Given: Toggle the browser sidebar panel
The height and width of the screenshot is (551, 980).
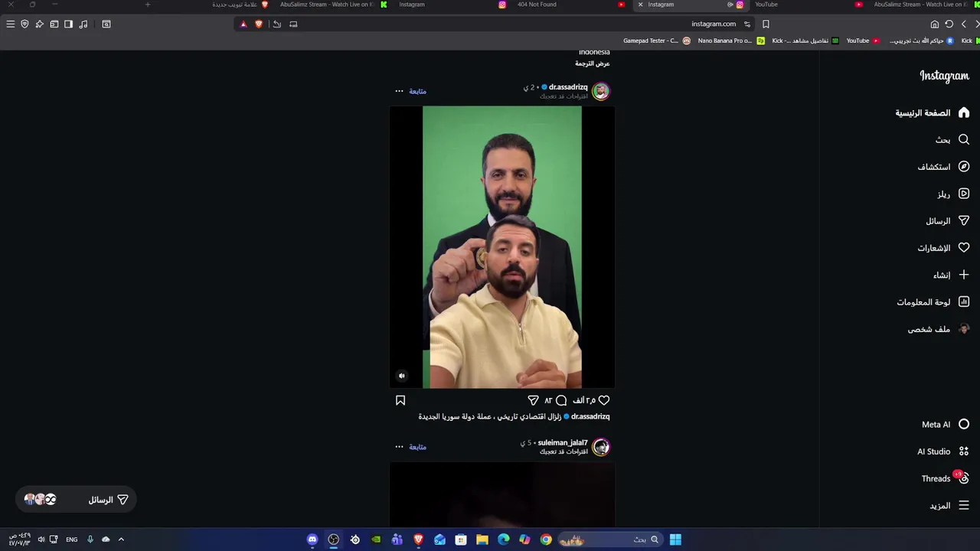Looking at the screenshot, I should click(68, 24).
